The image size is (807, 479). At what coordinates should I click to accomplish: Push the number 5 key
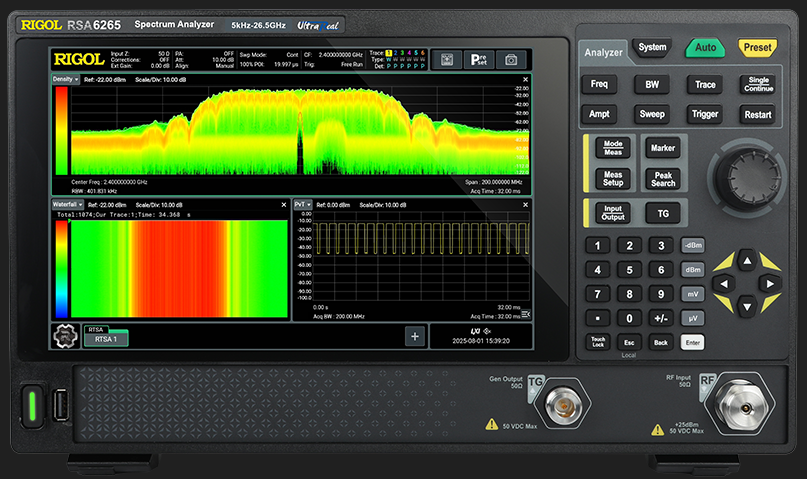pos(629,270)
